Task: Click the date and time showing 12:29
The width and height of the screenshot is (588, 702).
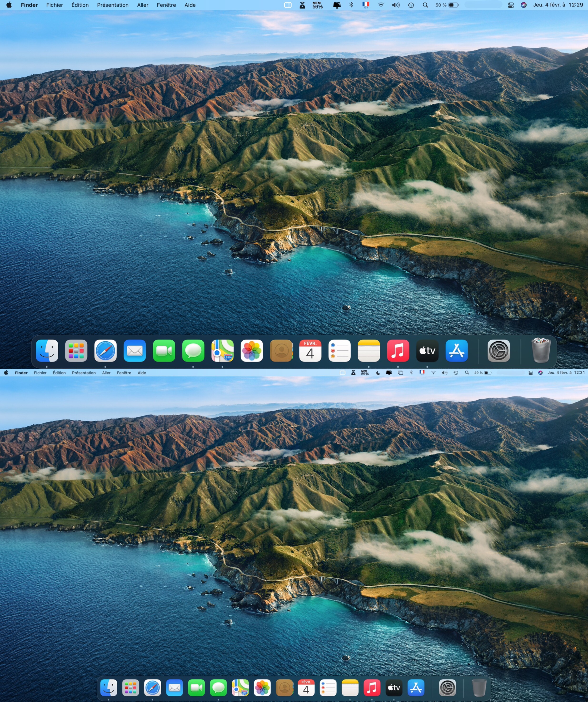Action: point(558,5)
